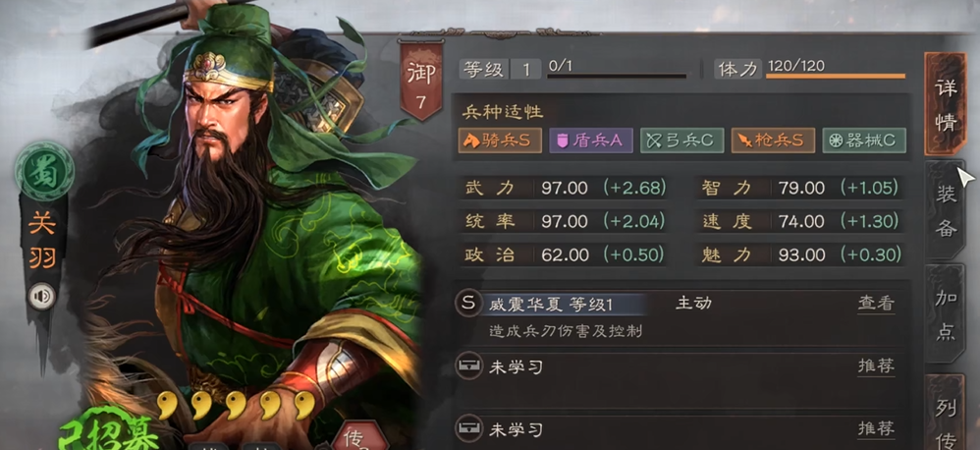Image resolution: width=980 pixels, height=450 pixels.
Task: Click the S-rank skill icon for 威震华夏
Action: tap(468, 304)
